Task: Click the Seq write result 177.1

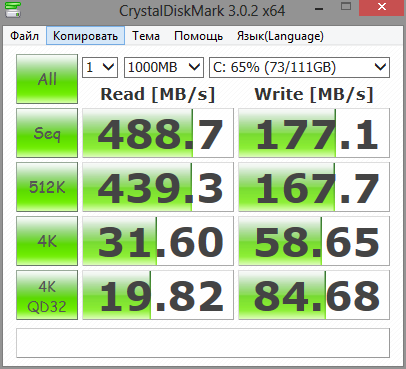Action: coord(314,133)
